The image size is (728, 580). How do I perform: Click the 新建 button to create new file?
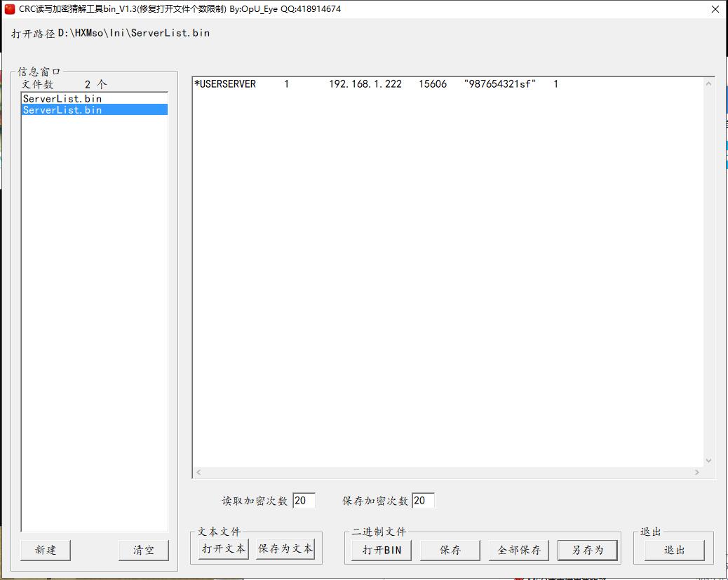45,551
